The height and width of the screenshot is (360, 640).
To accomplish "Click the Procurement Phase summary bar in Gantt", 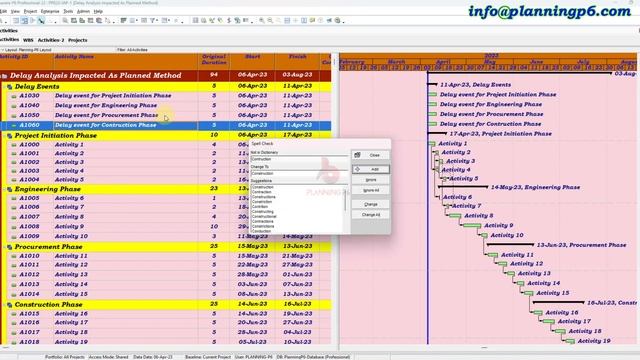I will point(510,245).
